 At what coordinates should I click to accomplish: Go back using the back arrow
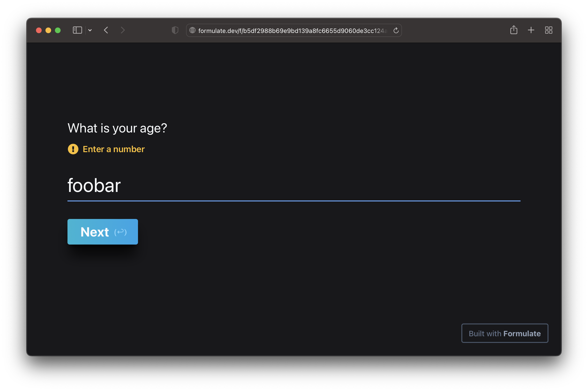(106, 30)
